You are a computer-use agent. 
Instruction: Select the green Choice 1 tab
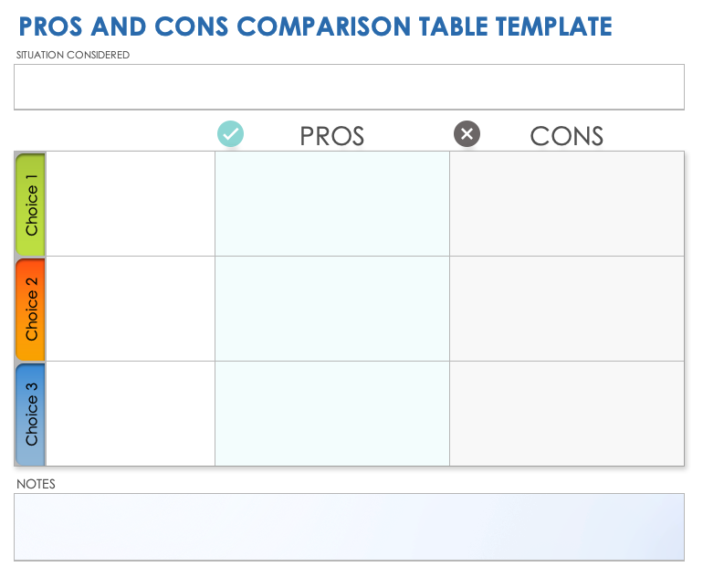[x=31, y=205]
